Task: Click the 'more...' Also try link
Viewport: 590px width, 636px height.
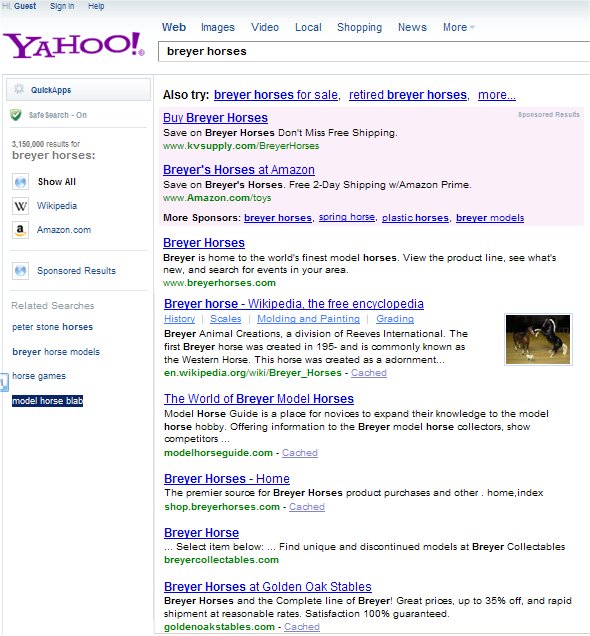Action: tap(497, 95)
